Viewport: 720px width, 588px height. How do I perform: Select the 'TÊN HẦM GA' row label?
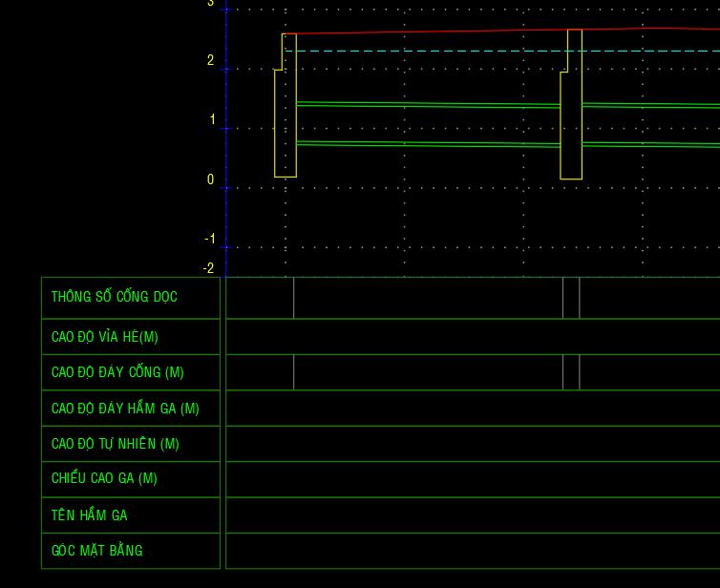pos(90,515)
